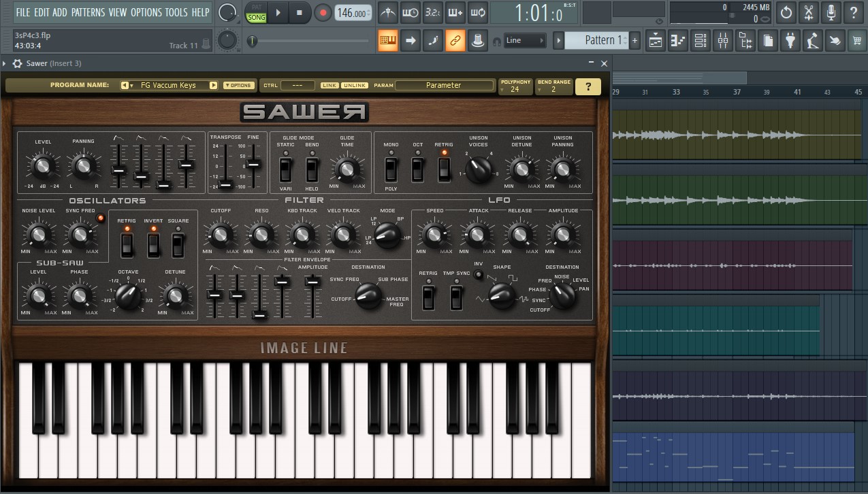Click the tempo 146.000 field
This screenshot has width=868, height=494.
[x=354, y=12]
